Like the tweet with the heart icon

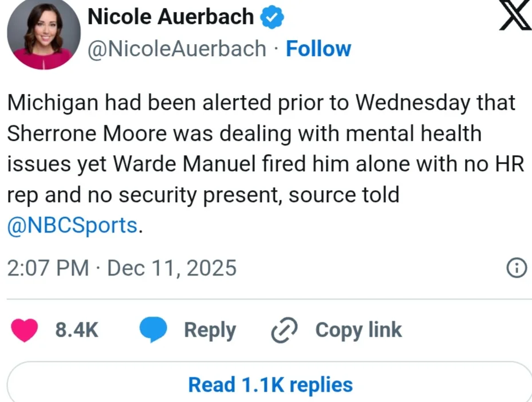tap(25, 330)
